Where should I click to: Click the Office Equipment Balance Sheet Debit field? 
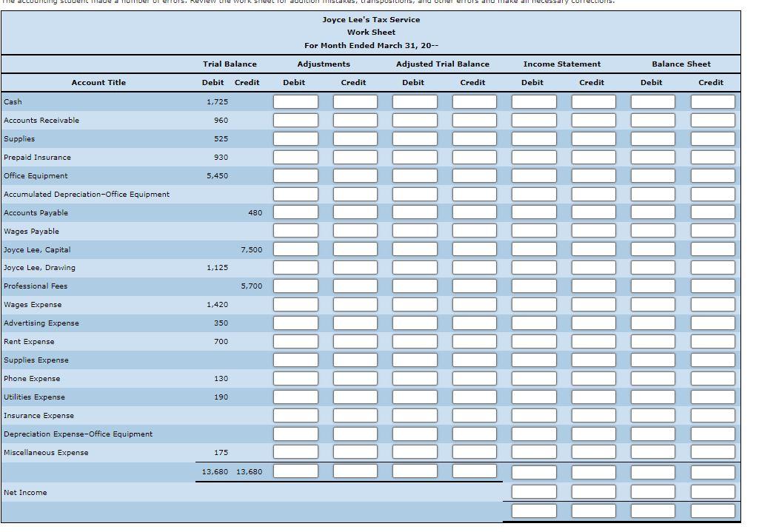pyautogui.click(x=652, y=175)
